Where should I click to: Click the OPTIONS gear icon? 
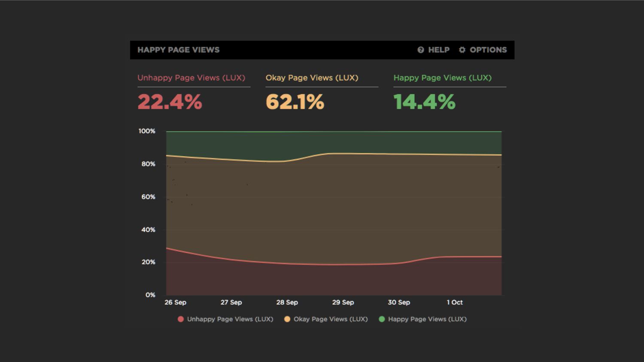pyautogui.click(x=462, y=50)
